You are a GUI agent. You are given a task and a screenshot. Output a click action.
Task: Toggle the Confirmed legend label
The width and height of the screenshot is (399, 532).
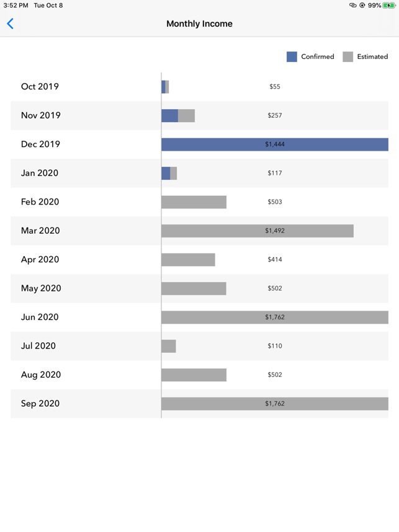[315, 56]
